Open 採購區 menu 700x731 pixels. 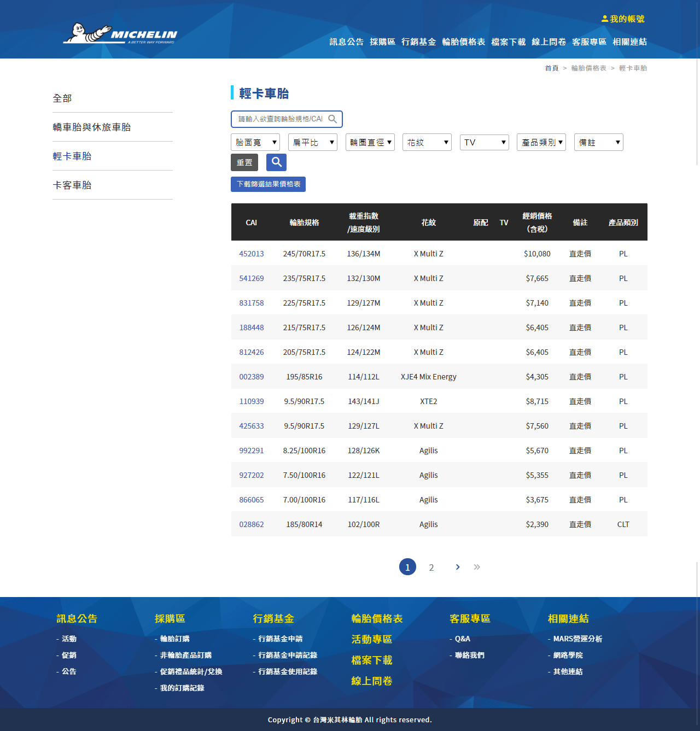point(382,42)
